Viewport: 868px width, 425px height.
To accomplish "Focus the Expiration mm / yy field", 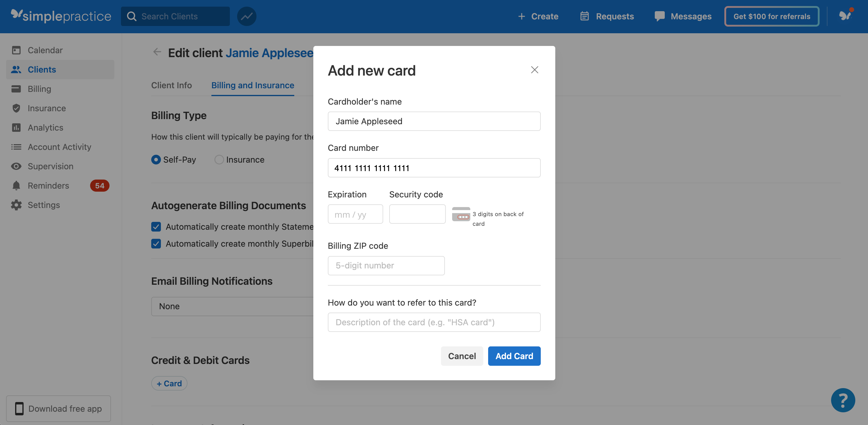I will coord(355,214).
